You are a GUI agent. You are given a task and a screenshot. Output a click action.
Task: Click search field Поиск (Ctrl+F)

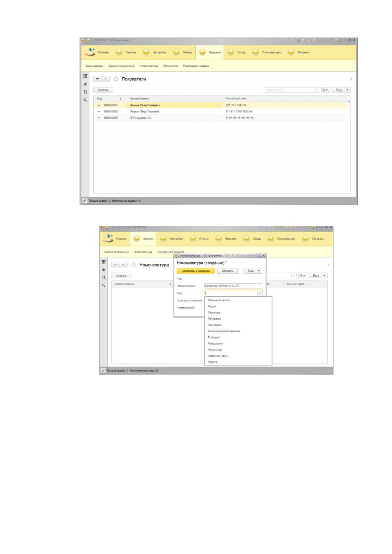tap(289, 90)
